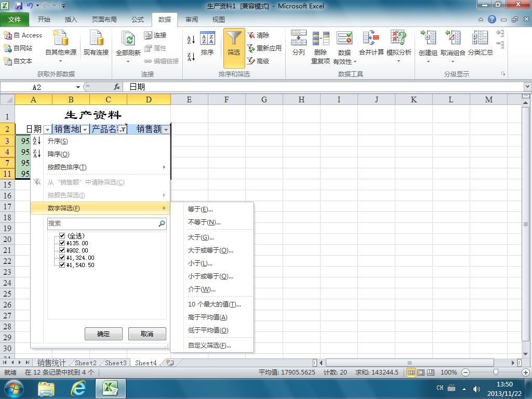Uncheck the ¥135.00 checkbox
This screenshot has width=532, height=399.
62,243
